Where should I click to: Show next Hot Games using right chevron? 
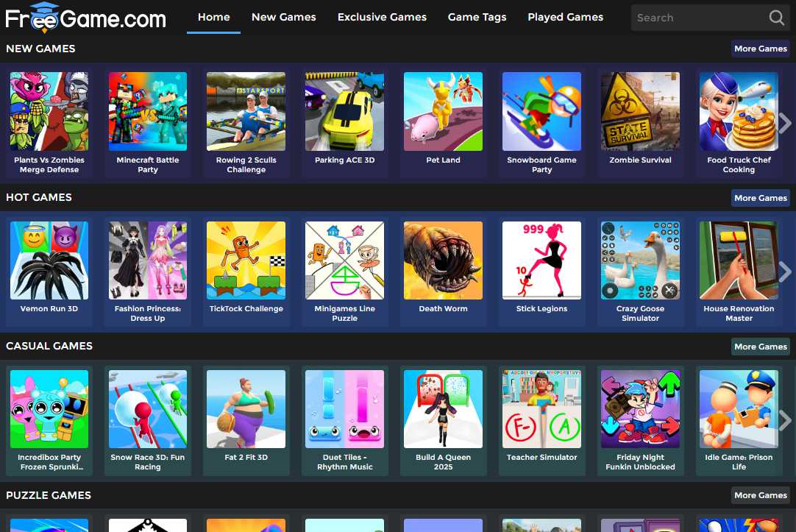[x=785, y=272]
